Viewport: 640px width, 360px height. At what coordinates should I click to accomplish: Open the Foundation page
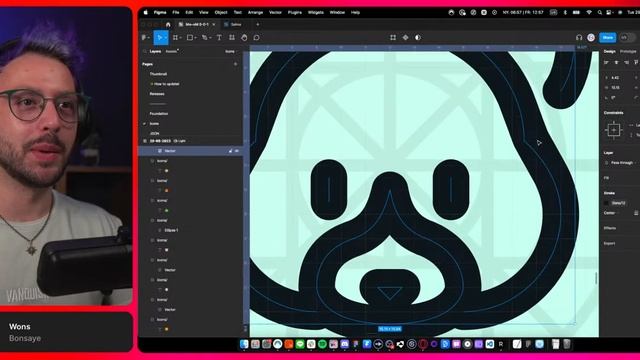(159, 113)
